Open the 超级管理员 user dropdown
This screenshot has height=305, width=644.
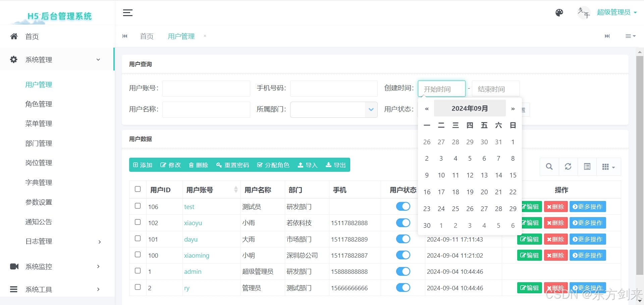(616, 12)
